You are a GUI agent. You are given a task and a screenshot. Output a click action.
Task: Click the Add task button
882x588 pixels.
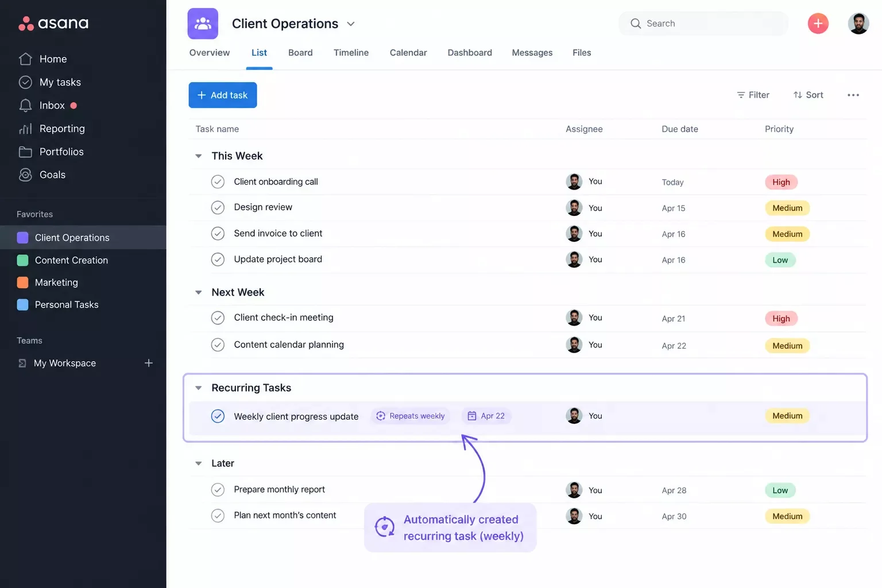(x=223, y=95)
